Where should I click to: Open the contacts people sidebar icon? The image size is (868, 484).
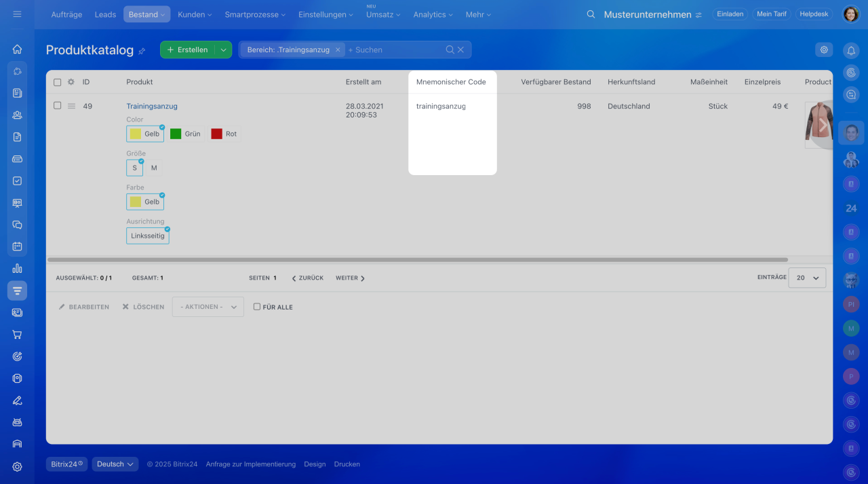pos(17,115)
